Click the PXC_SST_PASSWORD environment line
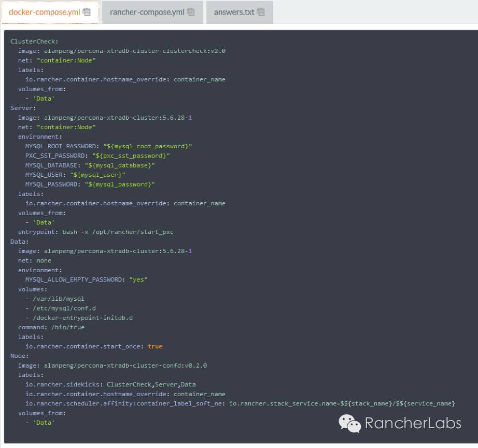 [x=97, y=156]
